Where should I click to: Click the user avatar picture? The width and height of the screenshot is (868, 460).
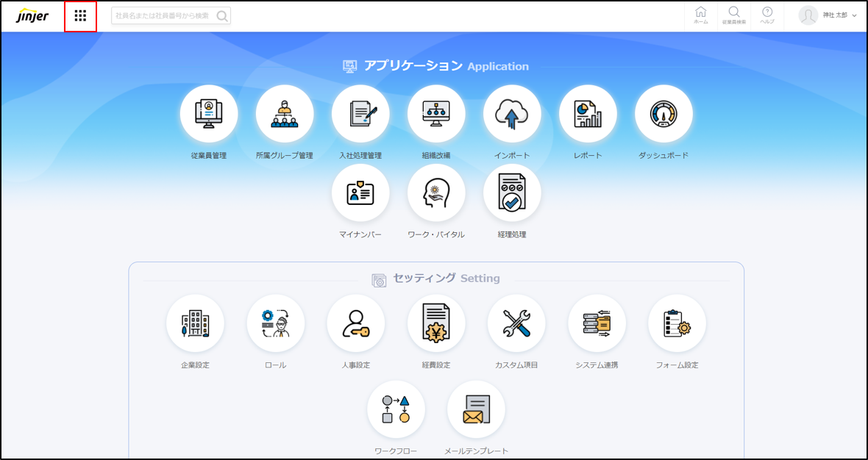808,15
